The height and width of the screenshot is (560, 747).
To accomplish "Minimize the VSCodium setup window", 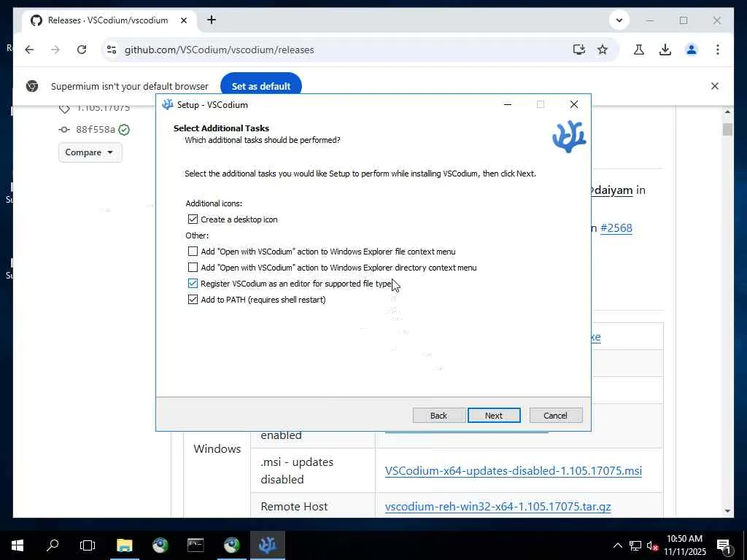I will tap(508, 105).
